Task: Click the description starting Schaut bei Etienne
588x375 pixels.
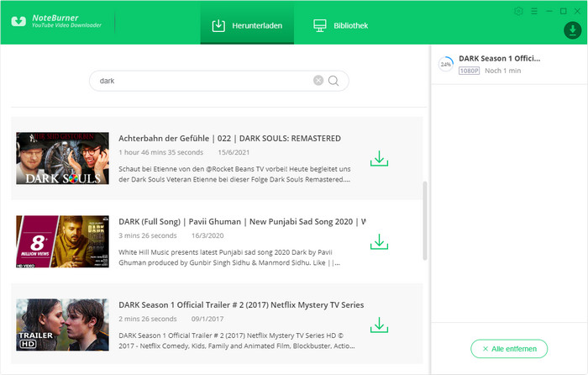Action: click(234, 174)
